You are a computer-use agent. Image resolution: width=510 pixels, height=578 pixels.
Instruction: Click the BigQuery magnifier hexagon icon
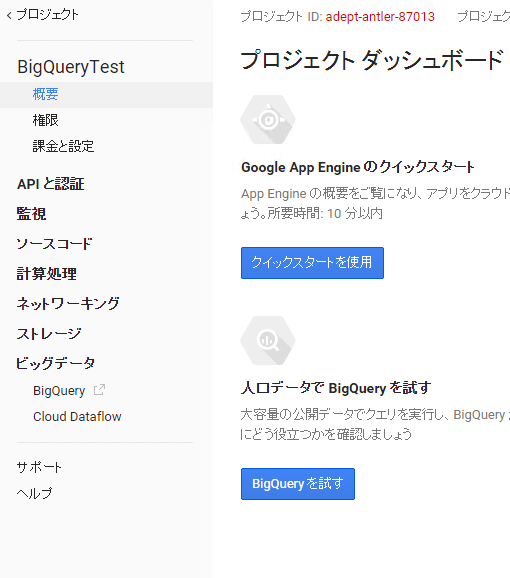[x=268, y=340]
